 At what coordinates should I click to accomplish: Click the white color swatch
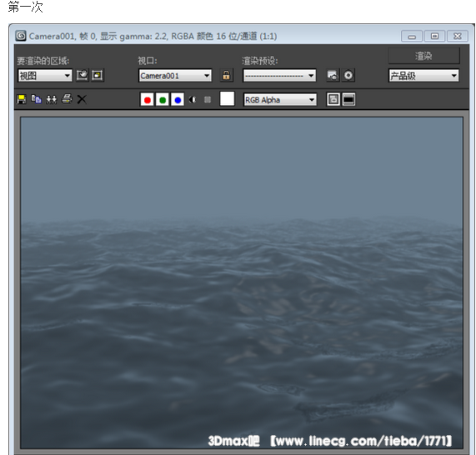click(227, 99)
